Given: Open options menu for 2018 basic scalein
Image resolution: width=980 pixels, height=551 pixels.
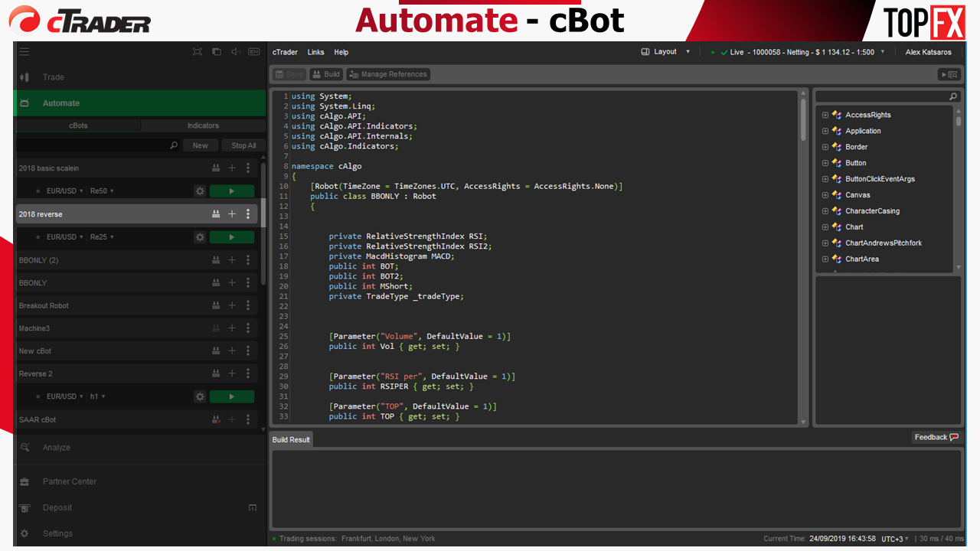Looking at the screenshot, I should [248, 168].
